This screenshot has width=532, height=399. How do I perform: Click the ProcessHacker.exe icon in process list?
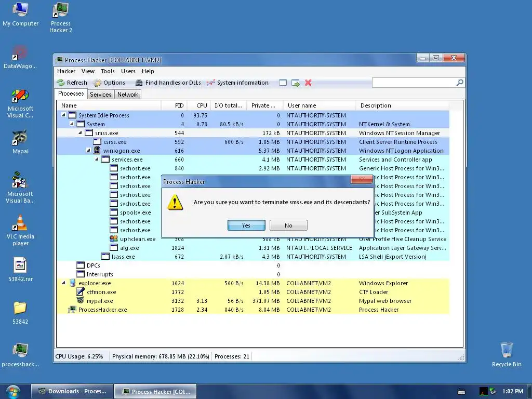coord(72,309)
